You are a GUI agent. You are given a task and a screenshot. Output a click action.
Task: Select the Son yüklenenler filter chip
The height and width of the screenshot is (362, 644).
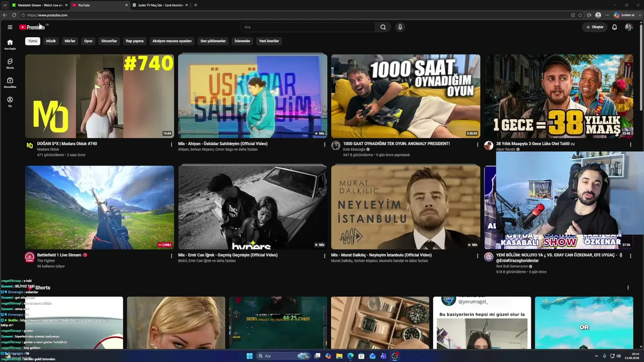(x=213, y=41)
